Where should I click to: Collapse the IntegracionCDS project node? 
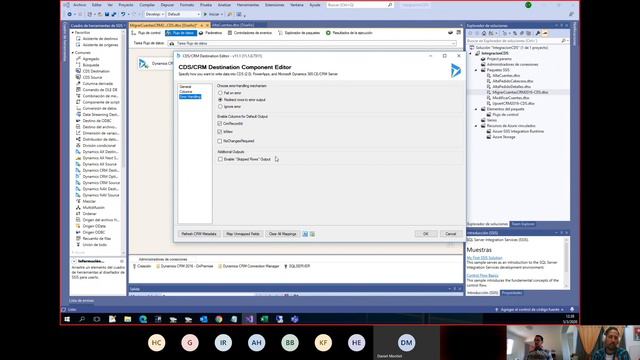(x=471, y=53)
